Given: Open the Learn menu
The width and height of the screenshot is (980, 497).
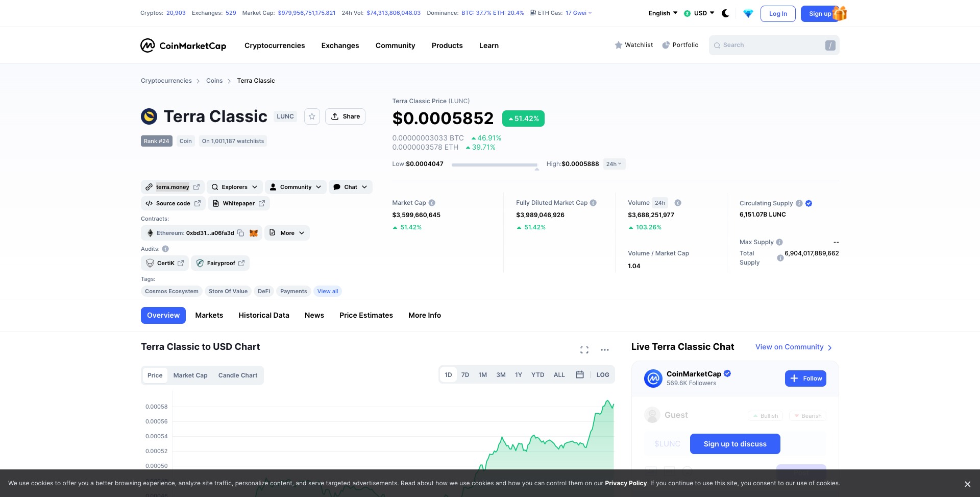Looking at the screenshot, I should point(489,45).
